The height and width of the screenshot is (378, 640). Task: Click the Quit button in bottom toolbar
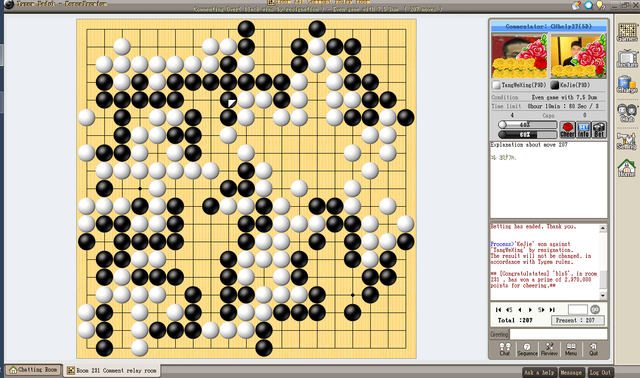point(593,349)
